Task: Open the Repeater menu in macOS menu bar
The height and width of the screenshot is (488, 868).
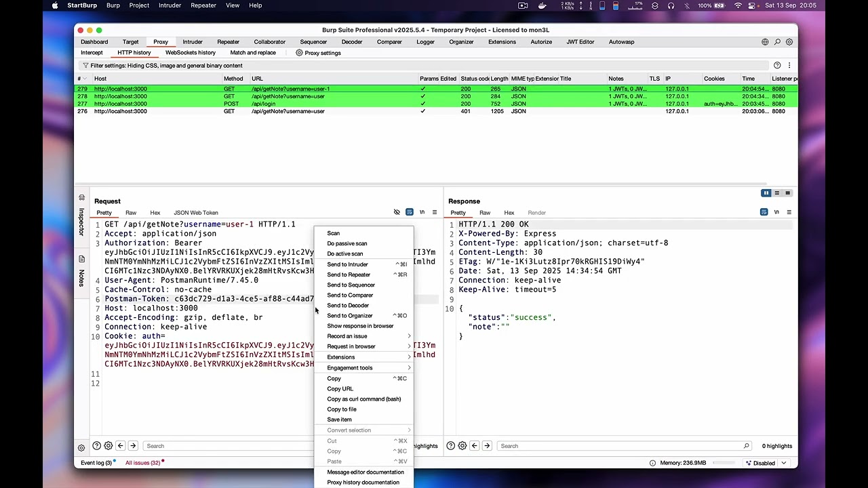Action: [x=203, y=5]
